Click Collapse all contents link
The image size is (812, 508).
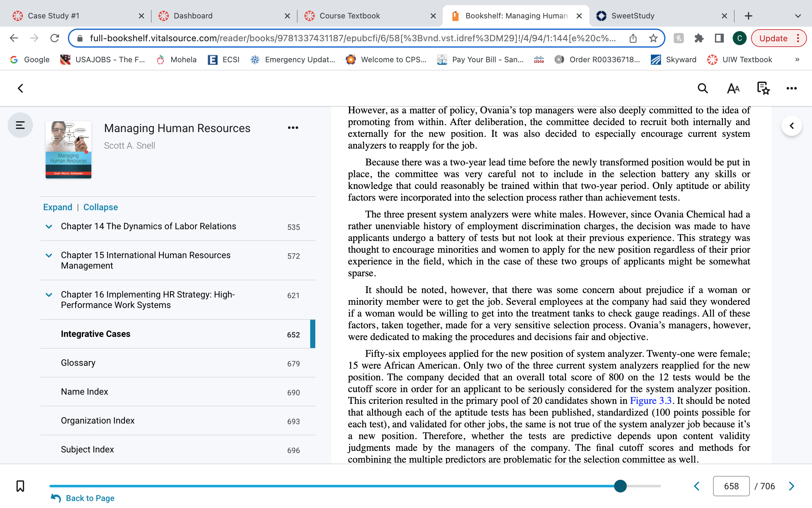click(101, 207)
